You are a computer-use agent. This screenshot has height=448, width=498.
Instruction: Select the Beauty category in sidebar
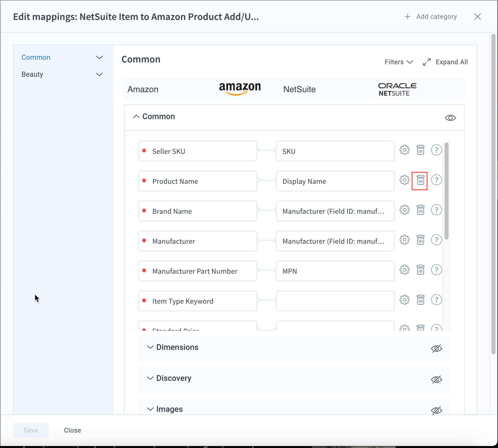coord(32,74)
